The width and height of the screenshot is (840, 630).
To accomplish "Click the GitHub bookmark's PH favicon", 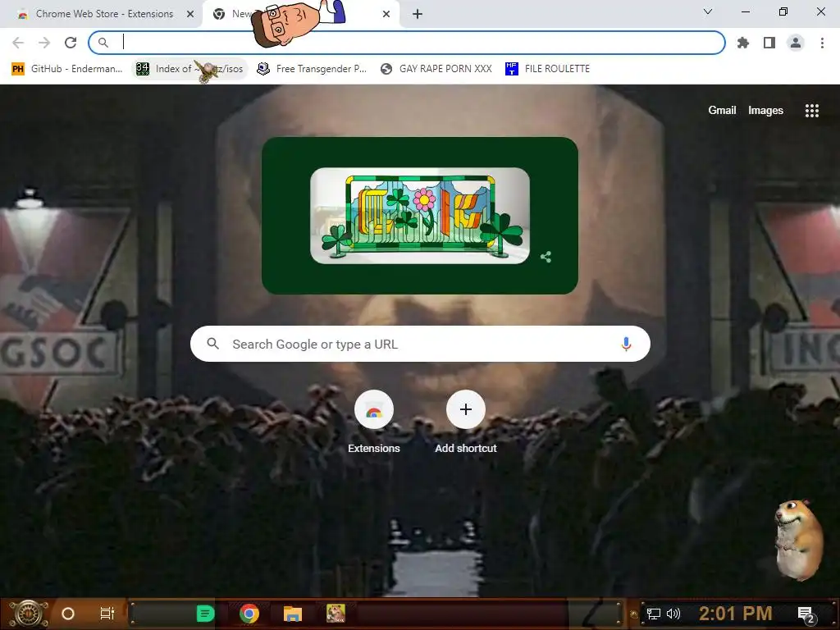I will (x=18, y=69).
